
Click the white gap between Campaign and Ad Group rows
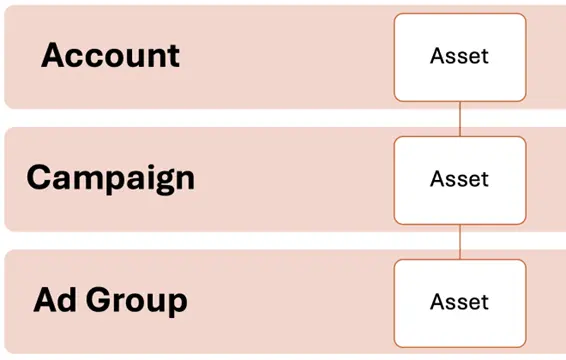pyautogui.click(x=231, y=240)
